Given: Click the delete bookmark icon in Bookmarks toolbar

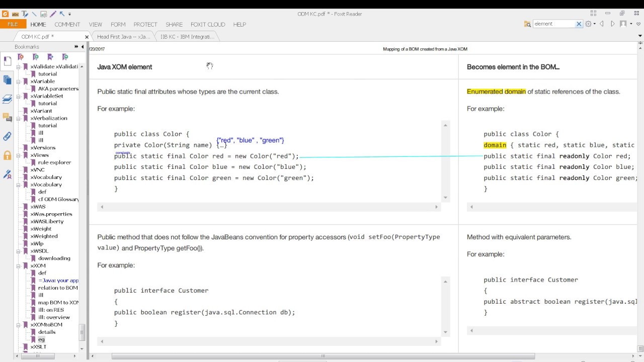Looking at the screenshot, I should click(21, 57).
